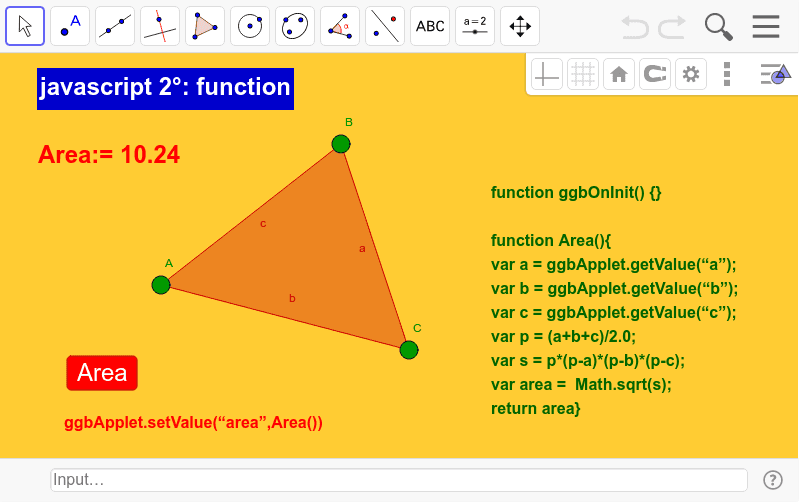The height and width of the screenshot is (503, 800).
Task: Click the Redo arrow
Action: tap(671, 27)
